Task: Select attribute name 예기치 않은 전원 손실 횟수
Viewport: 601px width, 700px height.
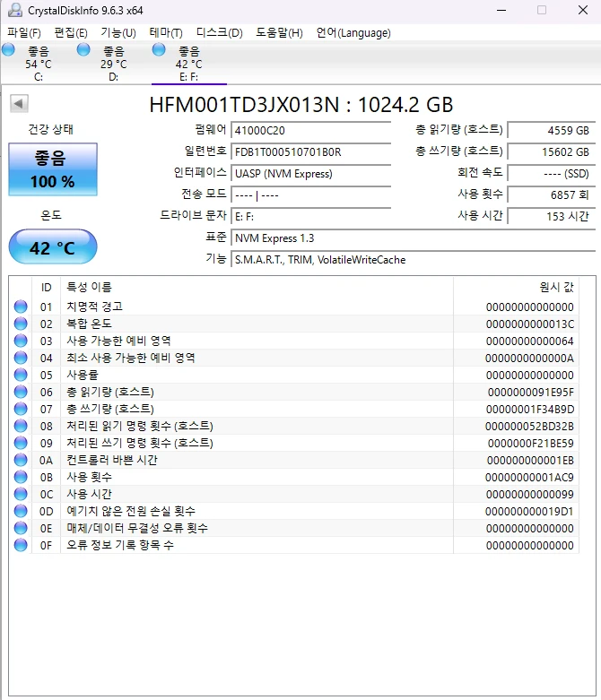Action: click(x=131, y=511)
